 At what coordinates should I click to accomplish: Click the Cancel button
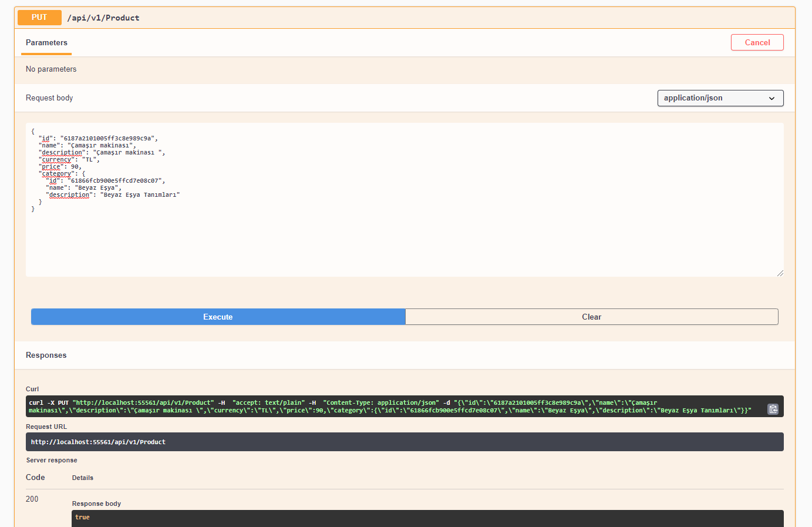(x=757, y=42)
